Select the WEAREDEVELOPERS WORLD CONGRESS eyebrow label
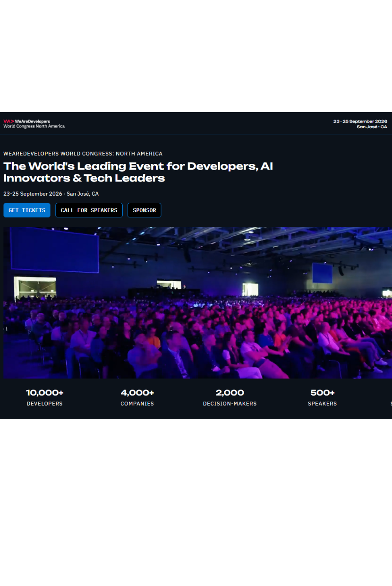The width and height of the screenshot is (392, 586). coord(83,154)
